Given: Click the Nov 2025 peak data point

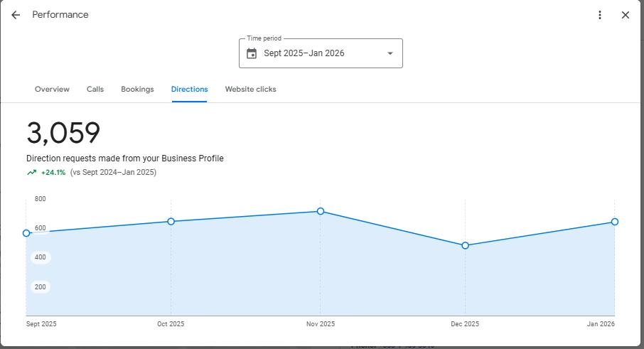Looking at the screenshot, I should click(321, 211).
